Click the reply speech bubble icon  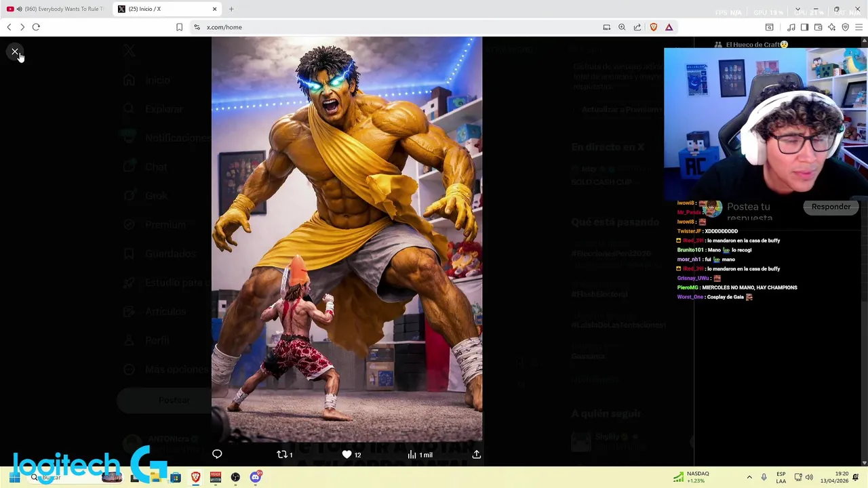pos(217,454)
